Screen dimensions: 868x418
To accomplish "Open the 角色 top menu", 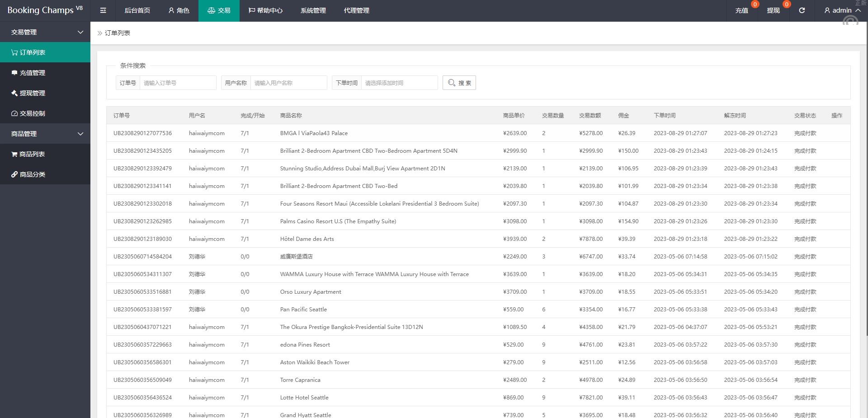I will (x=179, y=10).
